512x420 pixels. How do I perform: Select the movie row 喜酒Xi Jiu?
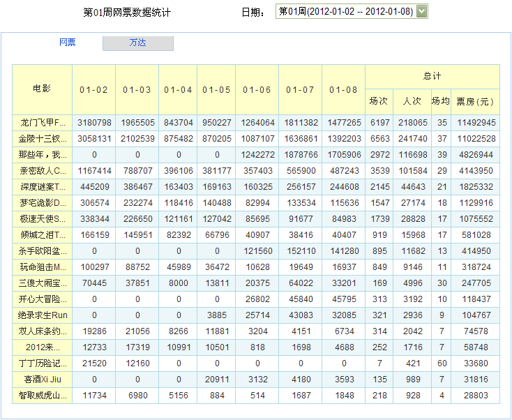(256, 379)
